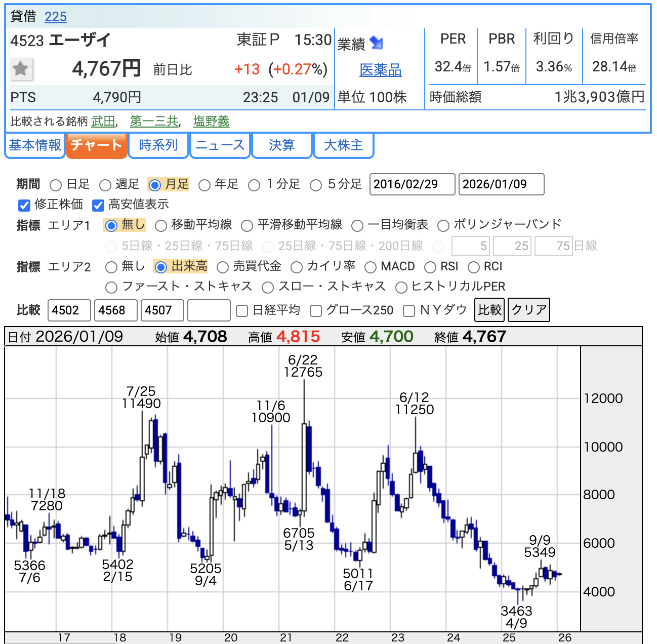Click the 業績 downward arrow icon

(376, 43)
